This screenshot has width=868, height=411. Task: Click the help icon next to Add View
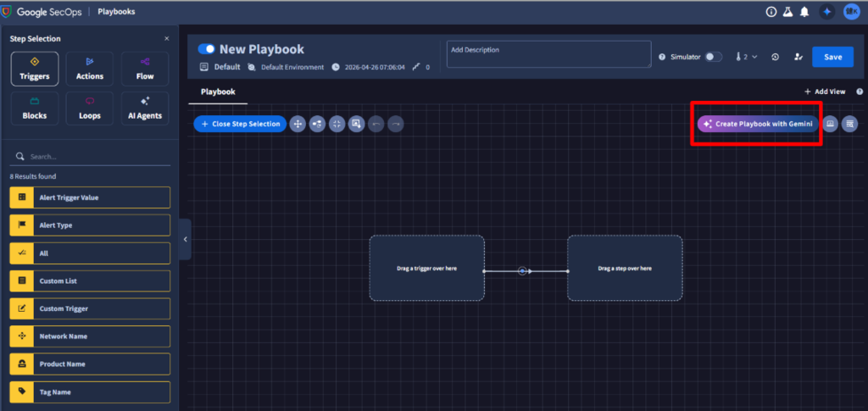pos(860,92)
